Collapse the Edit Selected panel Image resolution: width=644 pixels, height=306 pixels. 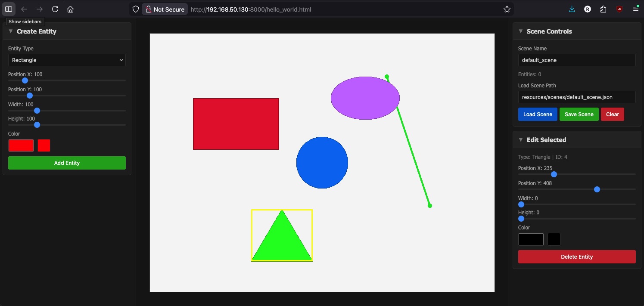[x=521, y=140]
